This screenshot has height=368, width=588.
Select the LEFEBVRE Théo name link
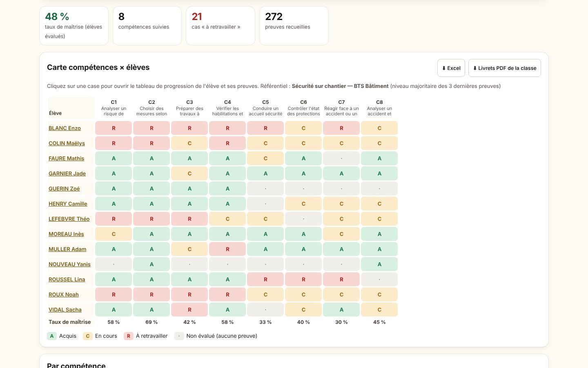69,219
